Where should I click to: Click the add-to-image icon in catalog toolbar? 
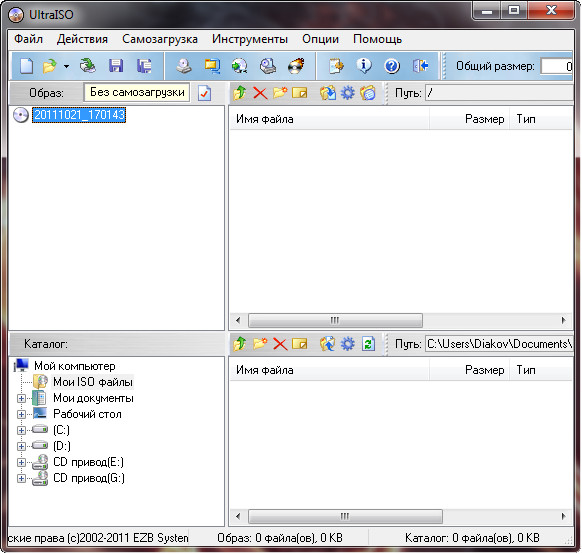(327, 344)
